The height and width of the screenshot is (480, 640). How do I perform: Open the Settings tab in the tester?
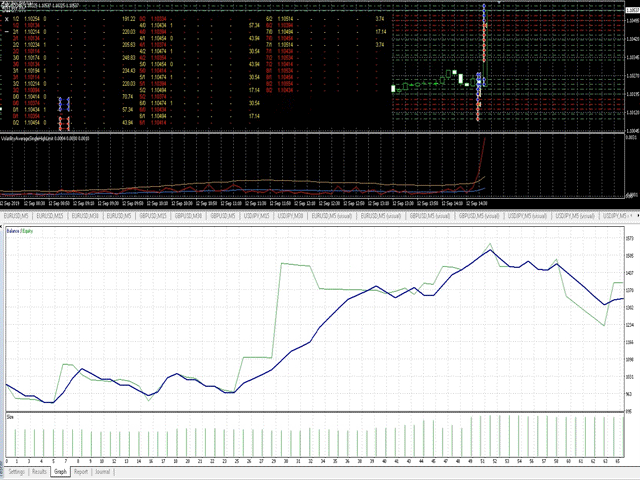click(17, 470)
